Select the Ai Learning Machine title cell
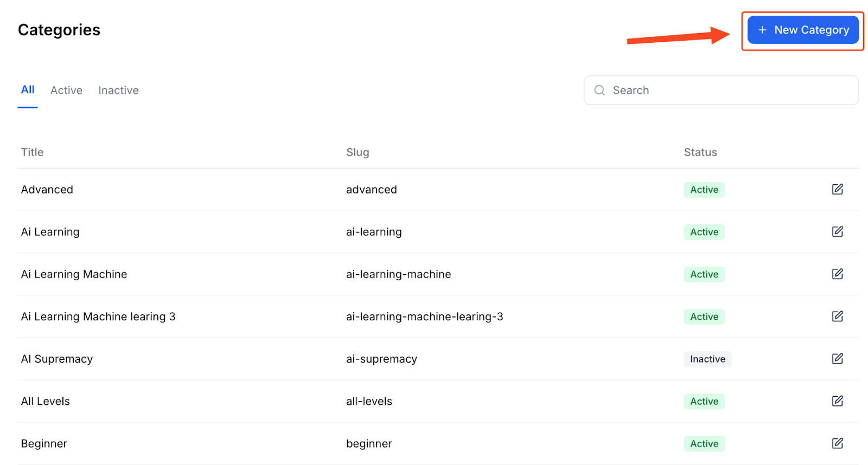This screenshot has width=868, height=465. coord(74,274)
